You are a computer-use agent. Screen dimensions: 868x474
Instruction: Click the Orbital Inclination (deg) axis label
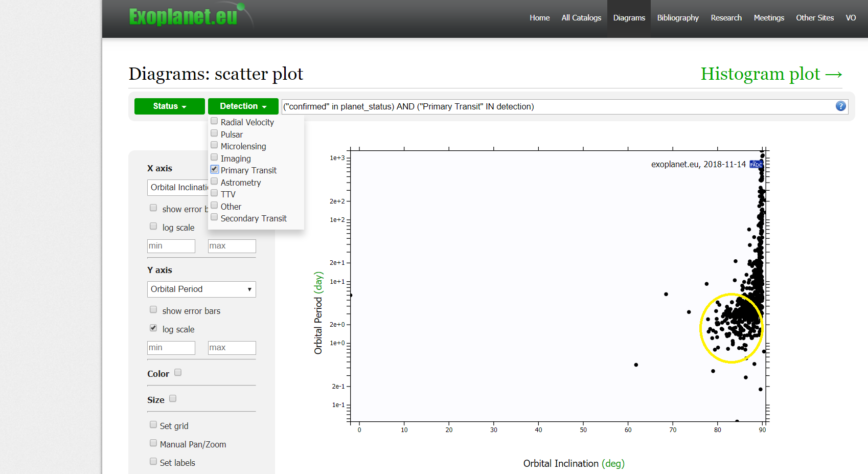pos(574,463)
